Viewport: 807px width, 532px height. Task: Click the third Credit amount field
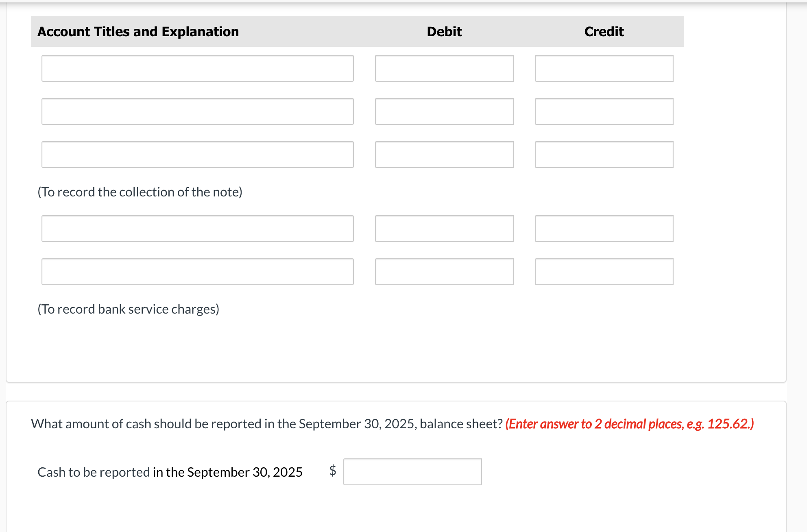click(604, 155)
